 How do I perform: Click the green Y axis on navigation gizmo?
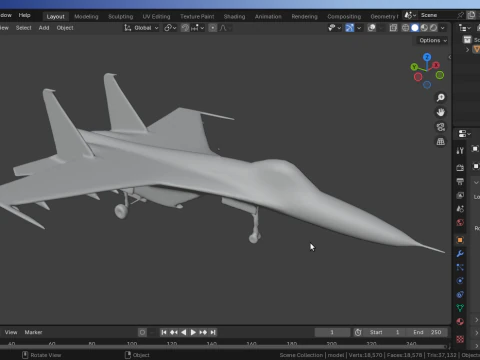tap(414, 67)
